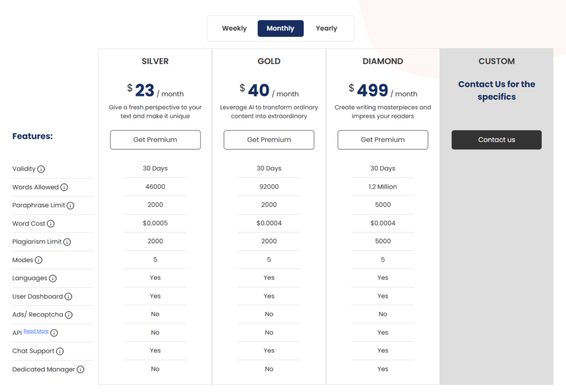Click the Ads/Recaptcha info icon
Screen dimensions: 566x392
pyautogui.click(x=69, y=315)
